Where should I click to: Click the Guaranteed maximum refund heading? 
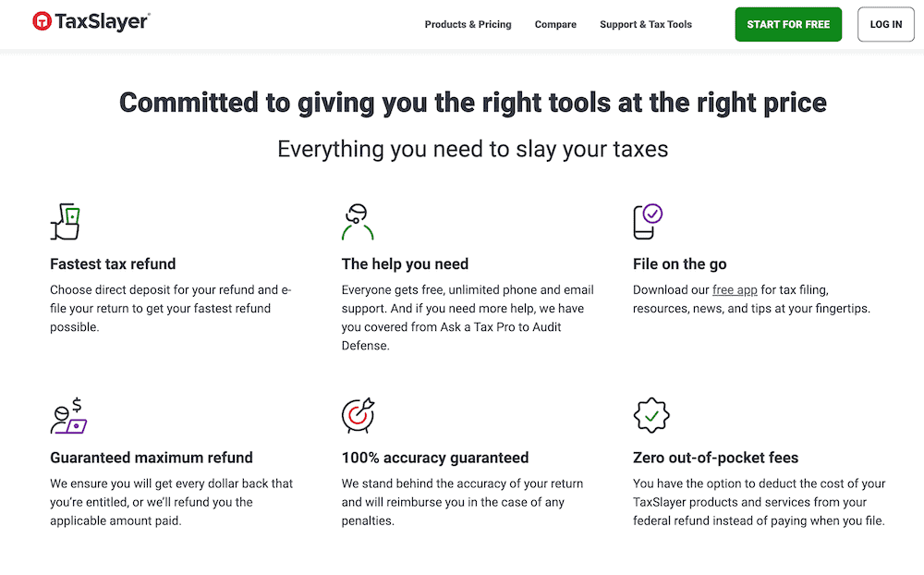click(152, 458)
